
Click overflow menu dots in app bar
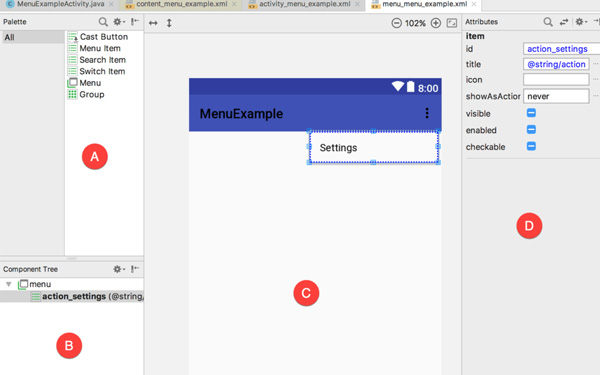click(x=427, y=113)
